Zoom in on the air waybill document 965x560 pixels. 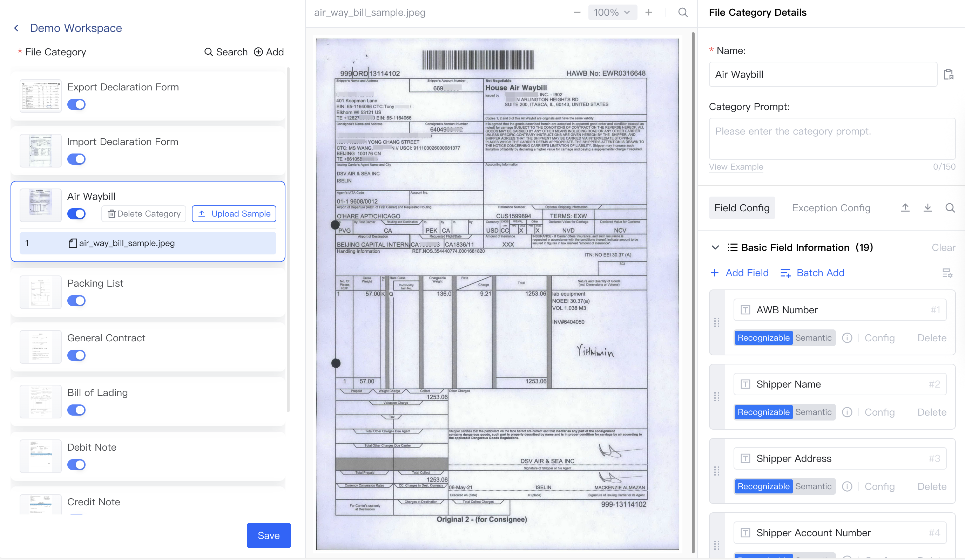pyautogui.click(x=649, y=12)
